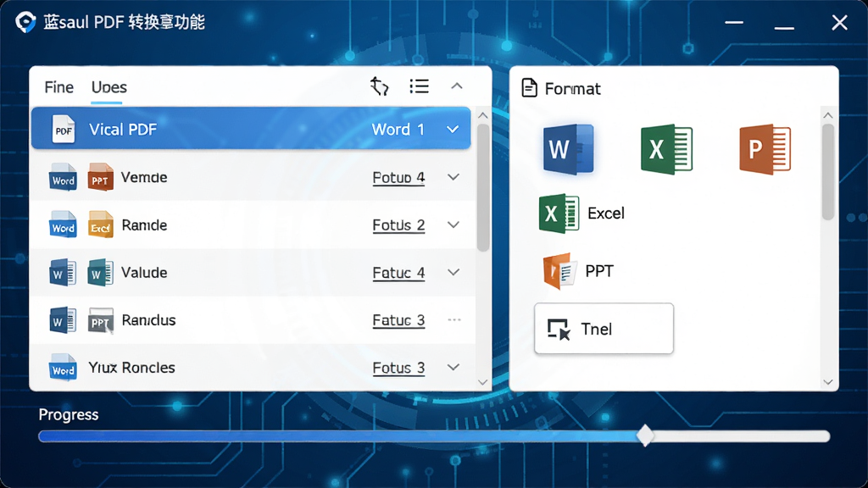The height and width of the screenshot is (488, 868).
Task: Click the blue Word icon in the Valude row
Action: coord(63,272)
